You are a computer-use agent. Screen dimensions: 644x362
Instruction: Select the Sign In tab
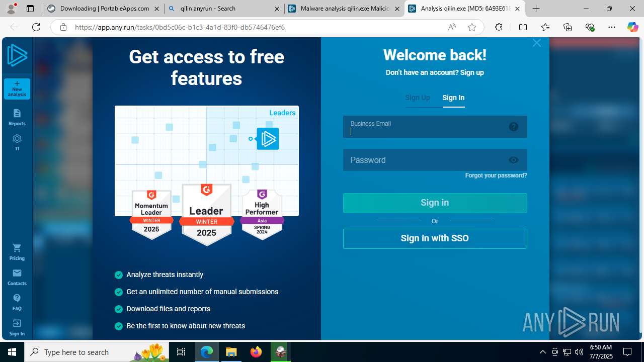pyautogui.click(x=453, y=98)
